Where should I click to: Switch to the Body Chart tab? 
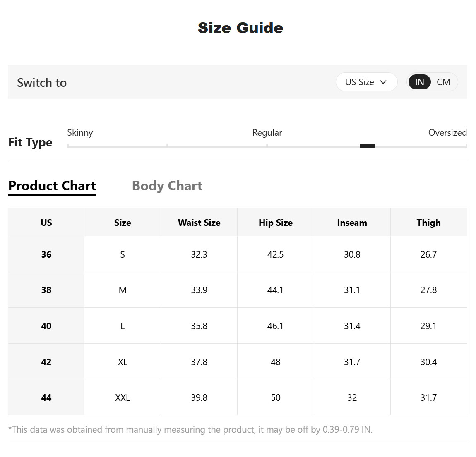coord(167,186)
